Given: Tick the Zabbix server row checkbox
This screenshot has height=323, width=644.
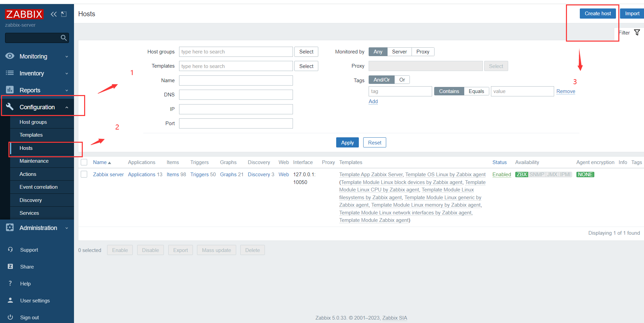Looking at the screenshot, I should coord(84,174).
